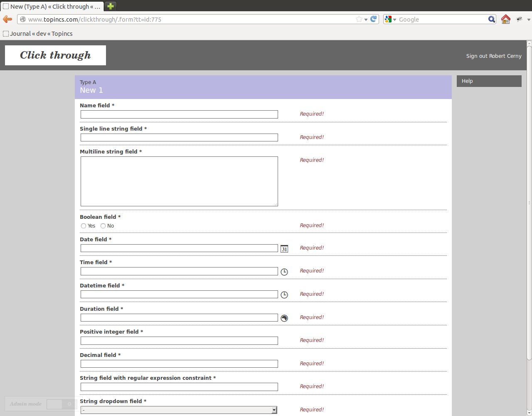Bookmark this page with the star icon
The width and height of the screenshot is (532, 416).
point(359,19)
